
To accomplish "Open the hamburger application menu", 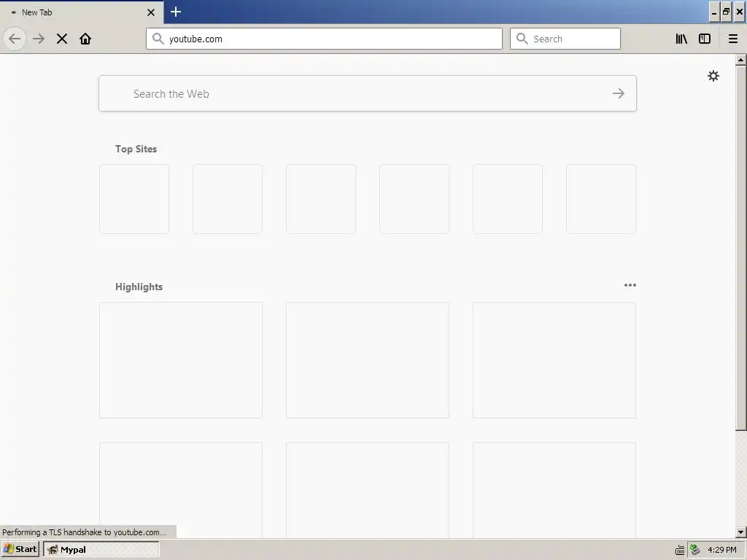I will pos(733,39).
